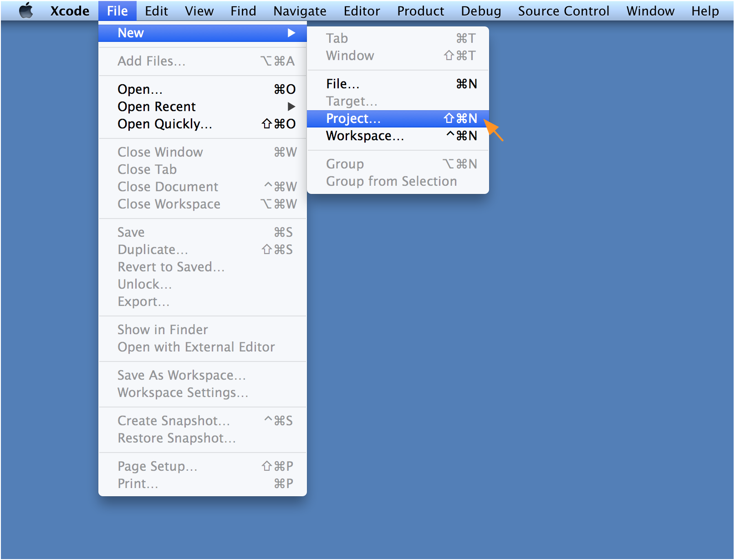Close the open File menu
The height and width of the screenshot is (560, 735).
117,11
